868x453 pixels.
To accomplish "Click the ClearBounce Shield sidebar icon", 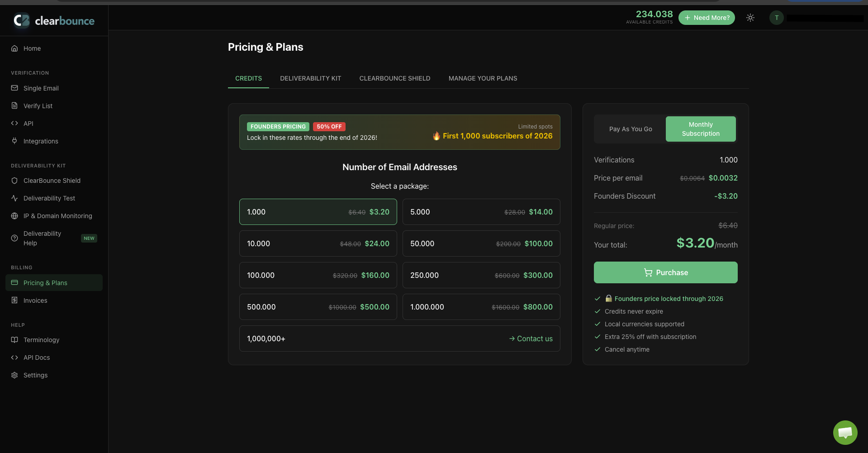I will click(14, 181).
